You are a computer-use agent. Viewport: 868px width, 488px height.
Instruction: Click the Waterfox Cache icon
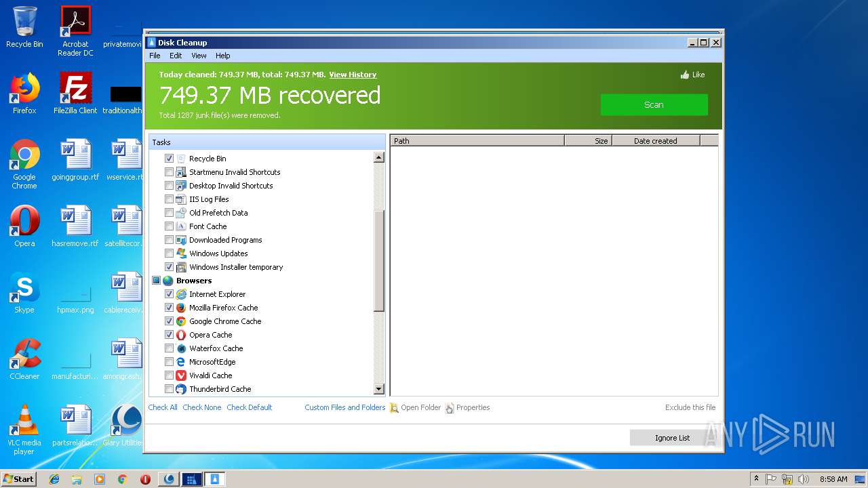181,348
